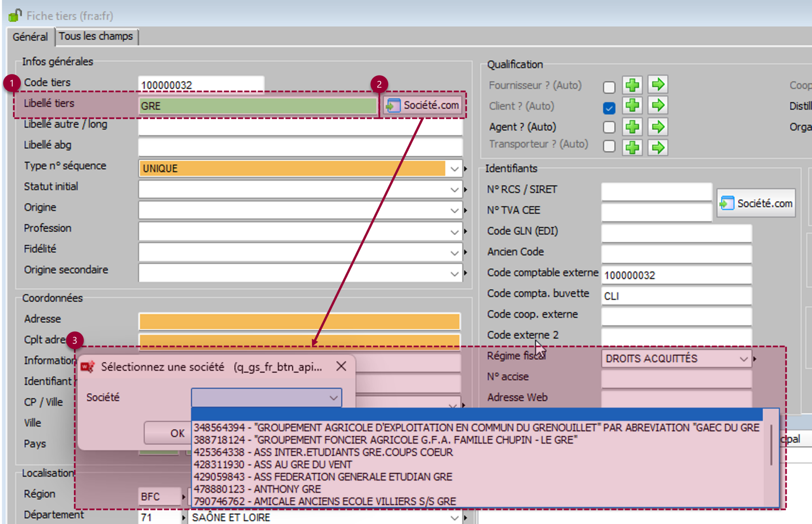Click green padlock icon in title bar
Image resolution: width=812 pixels, height=524 pixels.
point(15,16)
